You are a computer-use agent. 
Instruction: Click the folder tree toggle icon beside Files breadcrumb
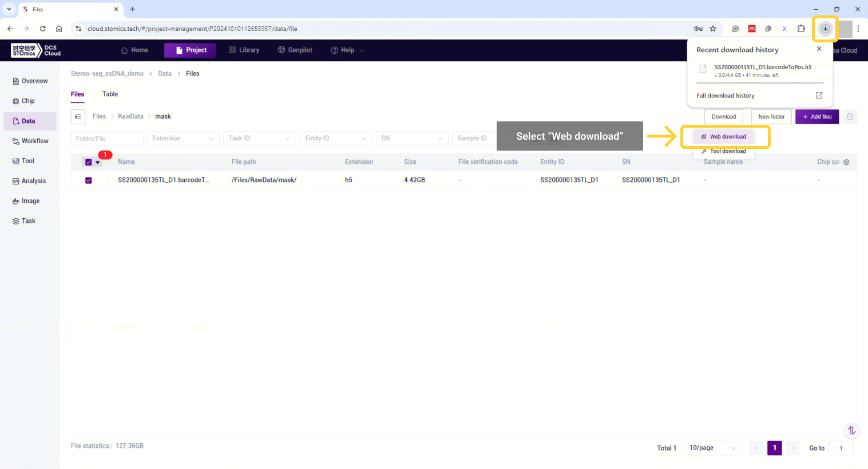pyautogui.click(x=78, y=117)
